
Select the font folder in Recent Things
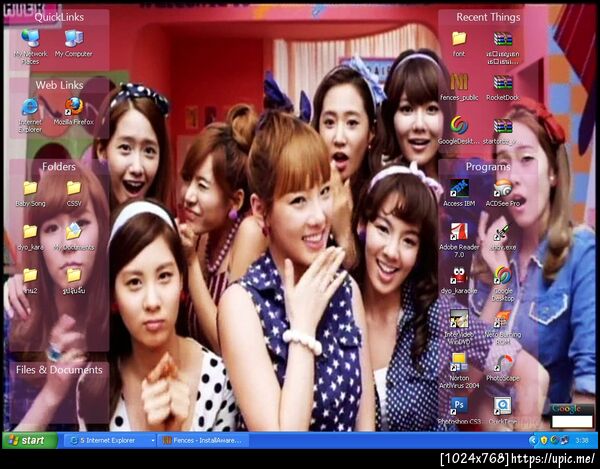coord(459,44)
